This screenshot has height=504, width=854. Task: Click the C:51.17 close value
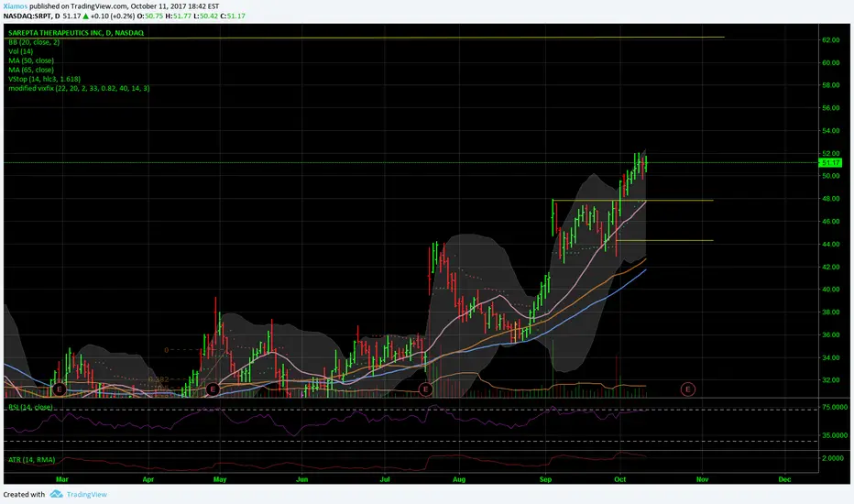[x=233, y=16]
